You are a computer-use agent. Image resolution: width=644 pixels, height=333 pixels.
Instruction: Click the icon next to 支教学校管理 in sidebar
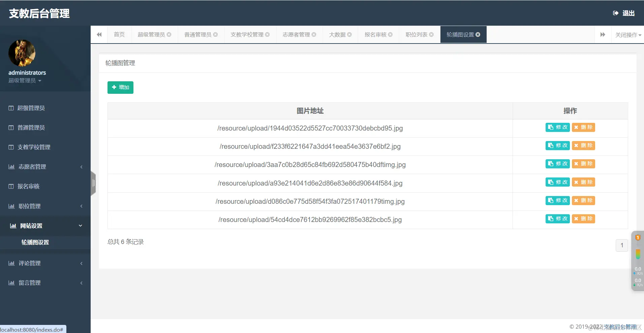pyautogui.click(x=11, y=147)
